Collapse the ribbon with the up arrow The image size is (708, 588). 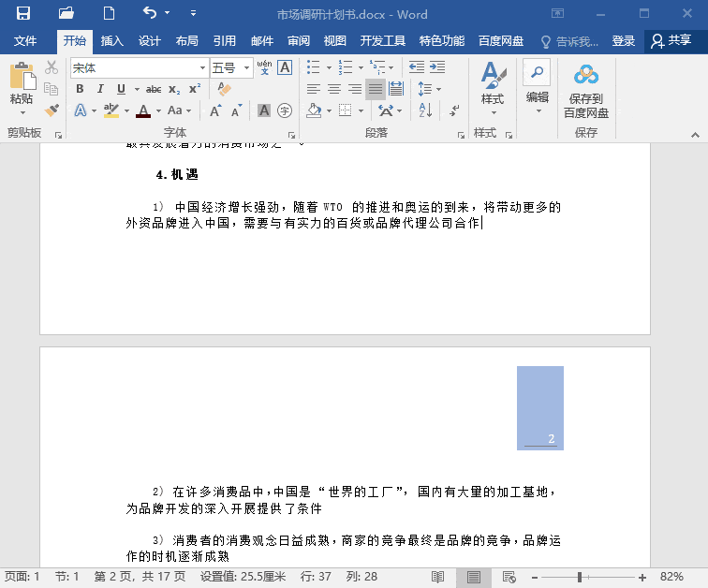pyautogui.click(x=695, y=135)
